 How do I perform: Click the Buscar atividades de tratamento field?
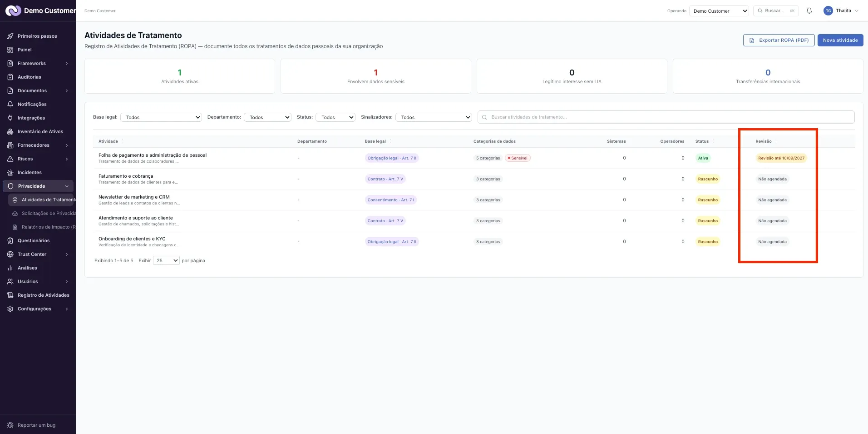point(666,117)
